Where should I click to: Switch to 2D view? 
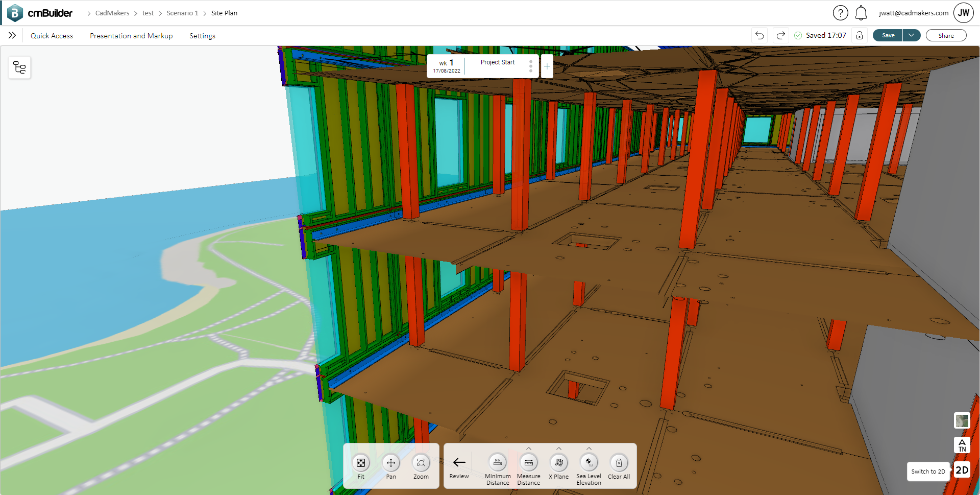(962, 470)
